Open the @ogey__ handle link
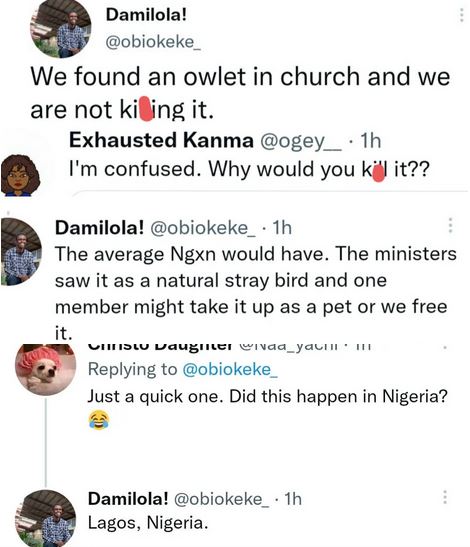 (x=301, y=141)
